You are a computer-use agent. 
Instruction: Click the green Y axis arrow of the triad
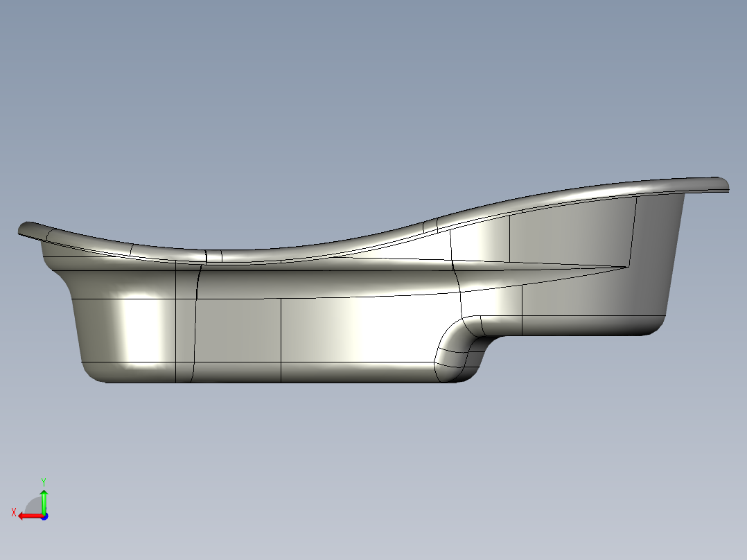44,501
